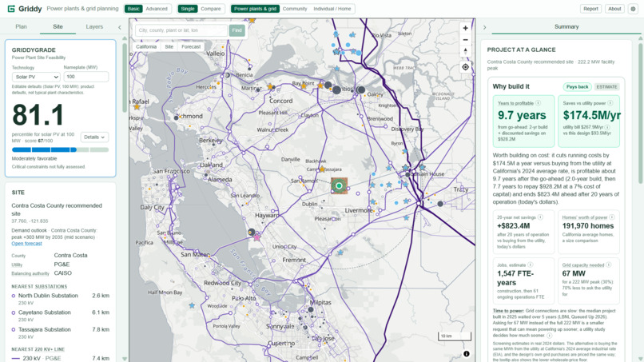Click the blue star near Half Moon Bay
Image resolution: width=644 pixels, height=362 pixels.
pos(192,306)
